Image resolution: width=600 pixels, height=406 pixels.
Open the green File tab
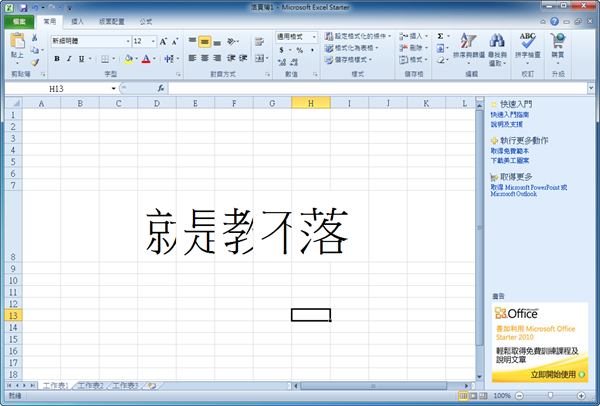(19, 22)
